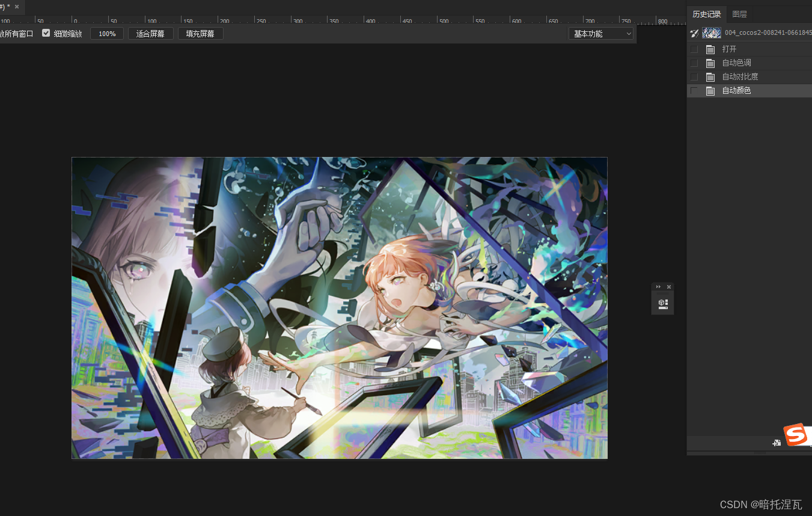Select the 自动颜色 history state
The height and width of the screenshot is (516, 812).
(x=749, y=91)
